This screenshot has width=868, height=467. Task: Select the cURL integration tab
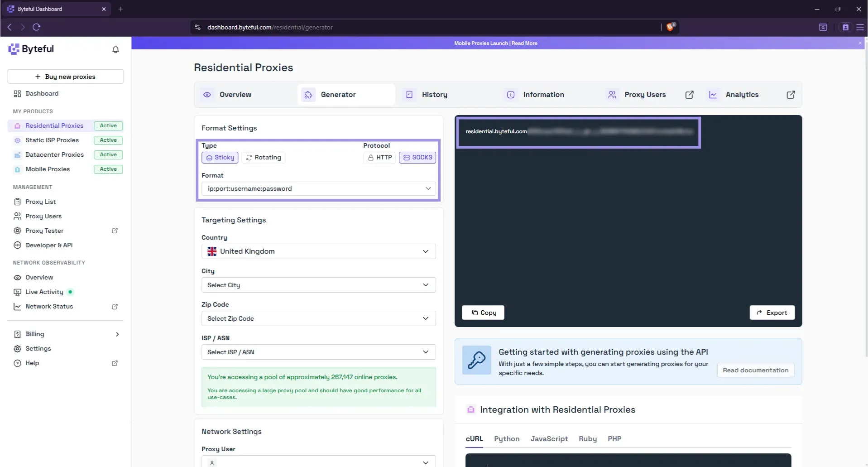[x=474, y=439]
